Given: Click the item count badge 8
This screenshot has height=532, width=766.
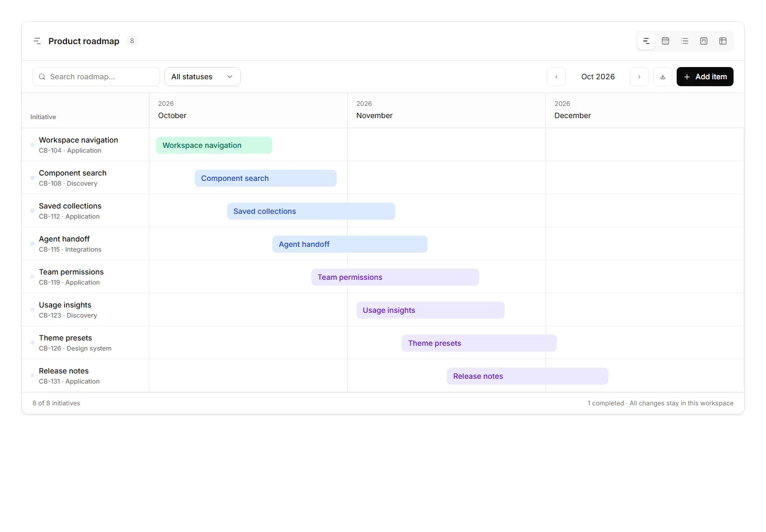Looking at the screenshot, I should click(132, 41).
